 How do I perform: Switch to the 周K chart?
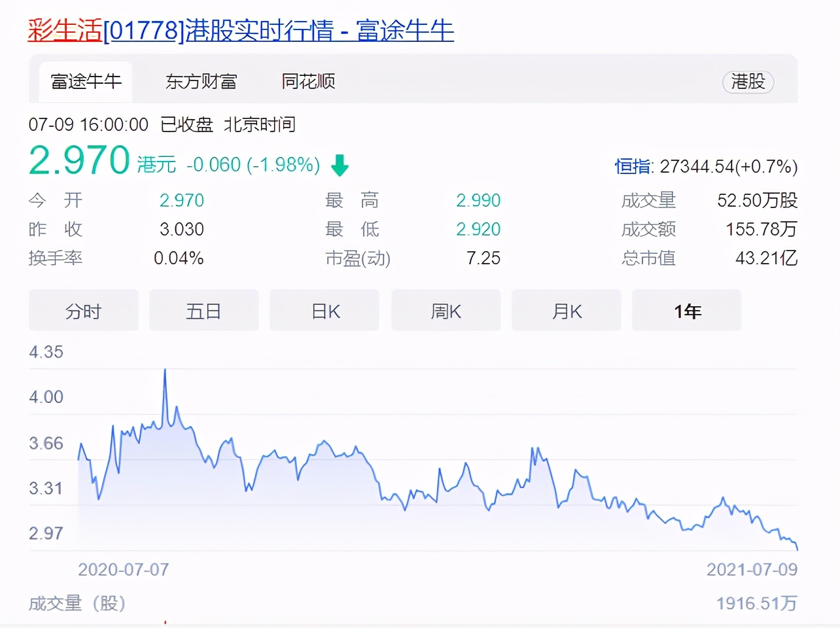(x=446, y=311)
